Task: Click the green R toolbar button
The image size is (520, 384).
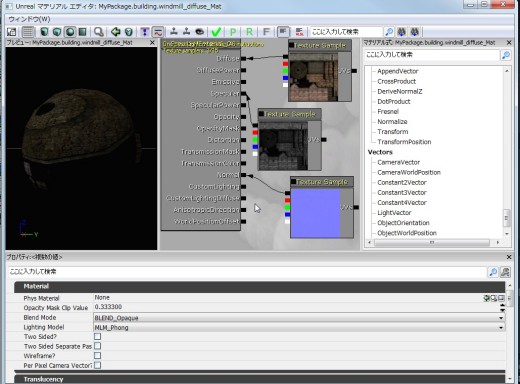Action: pos(249,32)
